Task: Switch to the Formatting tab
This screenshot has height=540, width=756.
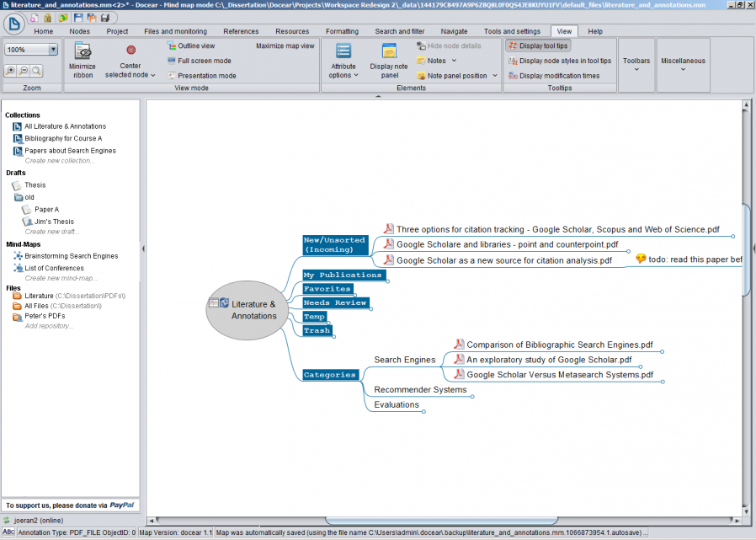Action: click(x=343, y=31)
